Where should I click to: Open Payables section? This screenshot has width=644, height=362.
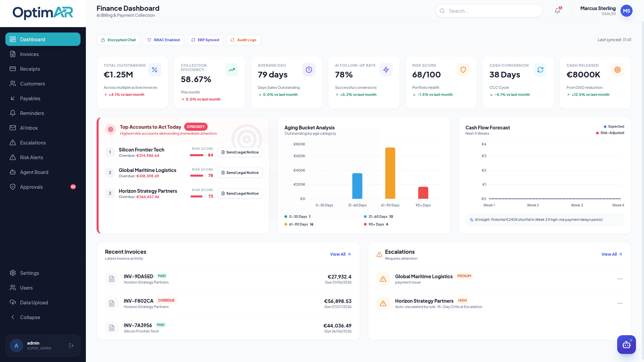point(43,98)
